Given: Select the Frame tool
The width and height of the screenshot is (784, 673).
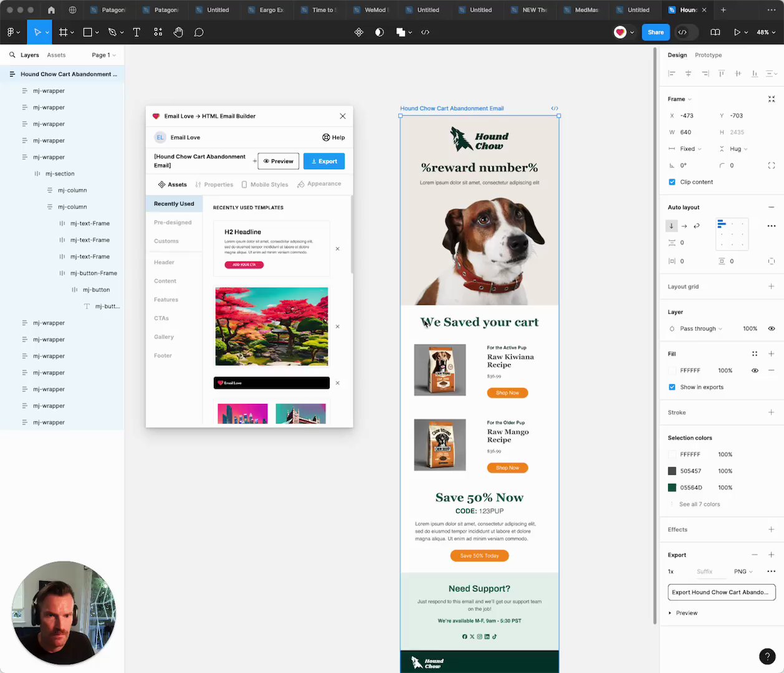Looking at the screenshot, I should point(63,32).
